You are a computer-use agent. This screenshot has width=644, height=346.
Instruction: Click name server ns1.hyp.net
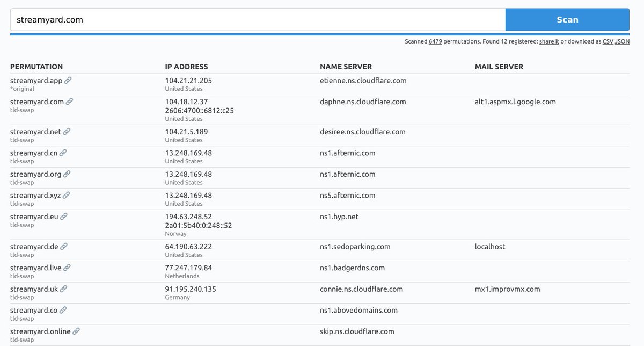pyautogui.click(x=339, y=217)
